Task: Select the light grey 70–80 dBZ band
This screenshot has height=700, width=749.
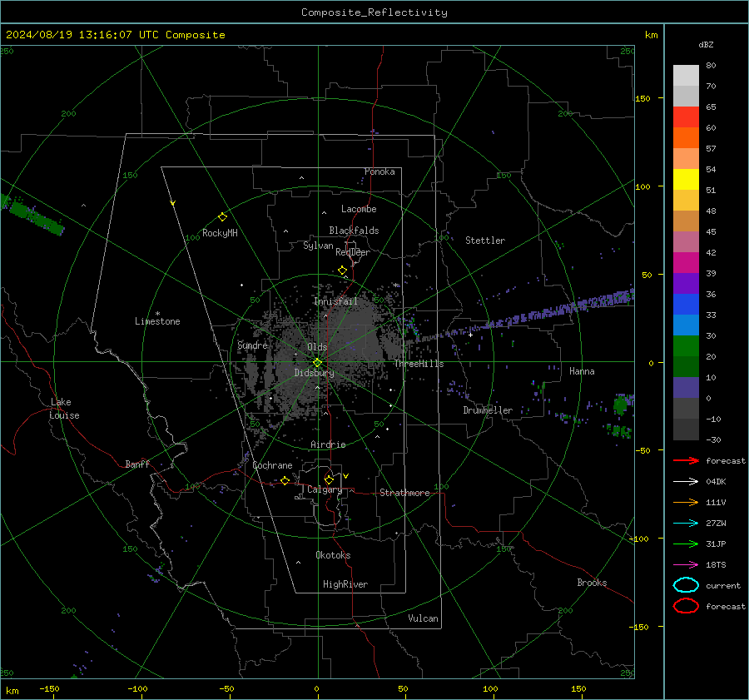Action: coord(686,76)
